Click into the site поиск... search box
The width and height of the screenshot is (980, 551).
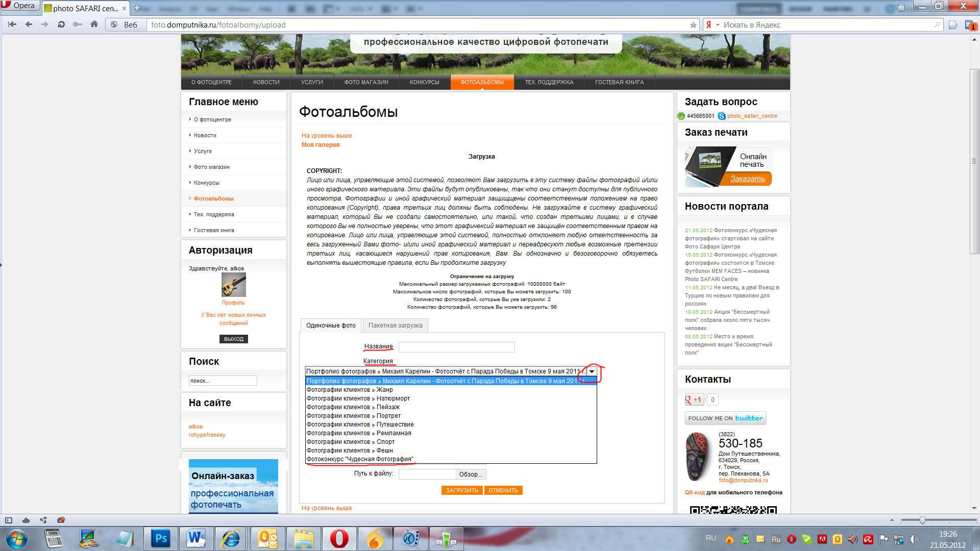[223, 381]
